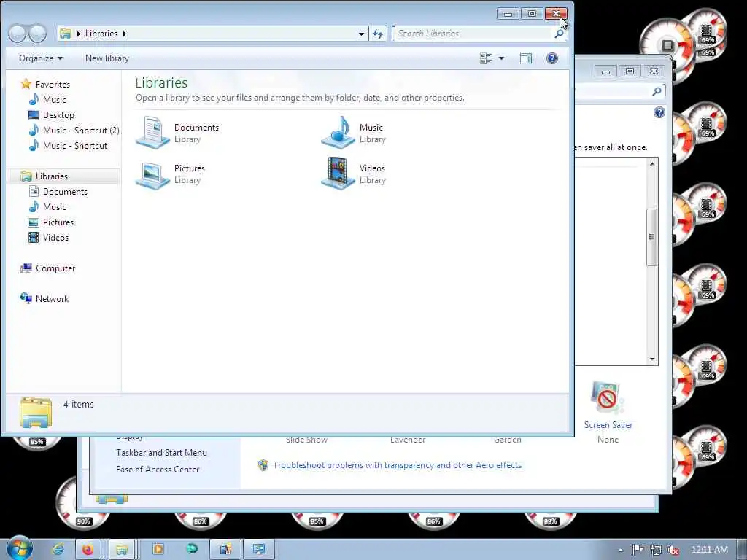Click folder icon in address bar
Viewport: 747px width, 560px height.
point(66,34)
